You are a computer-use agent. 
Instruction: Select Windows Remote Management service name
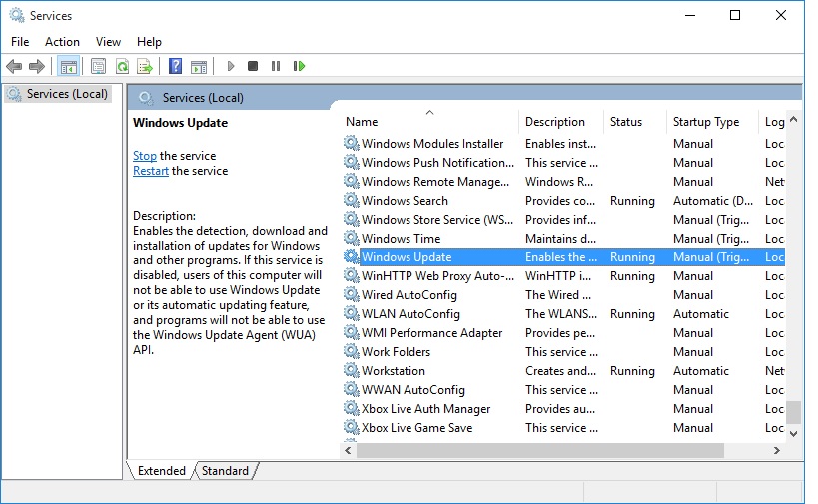(x=435, y=181)
